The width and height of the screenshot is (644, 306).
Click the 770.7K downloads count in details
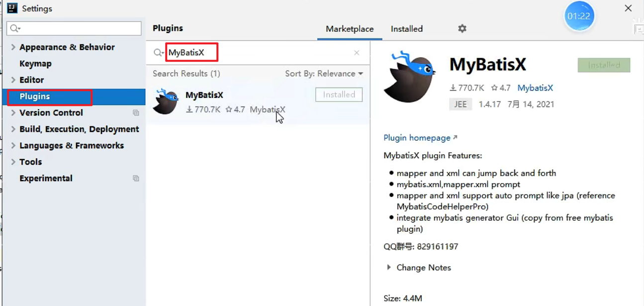[466, 88]
